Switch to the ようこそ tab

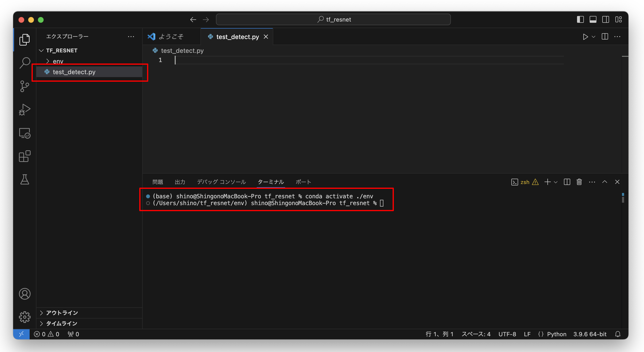coord(171,37)
